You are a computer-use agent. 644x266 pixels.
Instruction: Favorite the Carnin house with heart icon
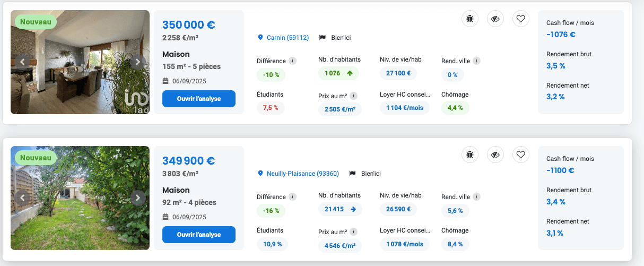click(x=521, y=19)
